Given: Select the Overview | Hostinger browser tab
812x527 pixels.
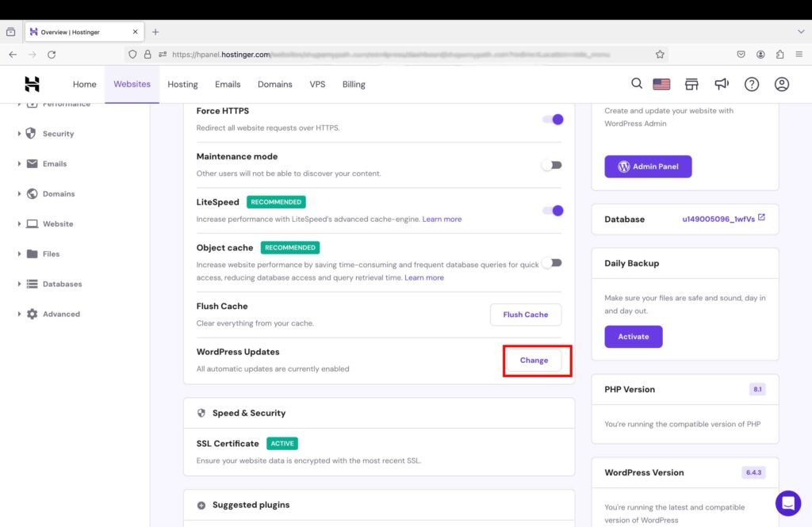Looking at the screenshot, I should click(84, 32).
